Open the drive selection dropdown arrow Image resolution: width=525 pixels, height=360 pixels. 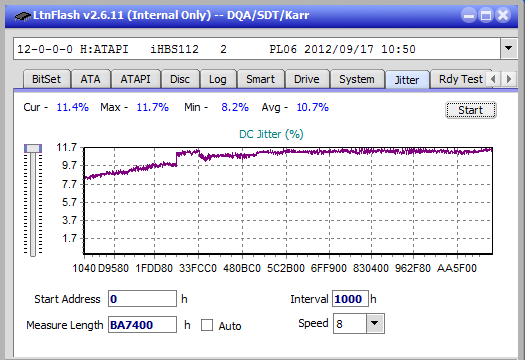508,49
